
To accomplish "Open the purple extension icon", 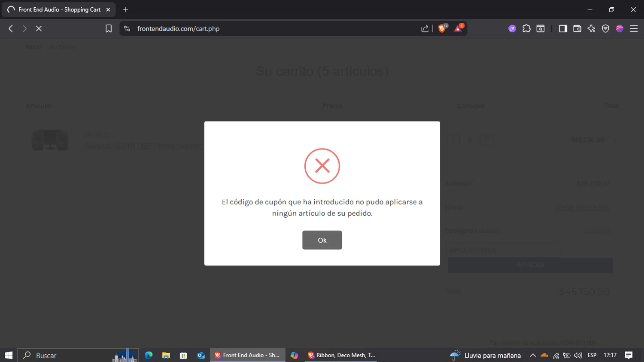I will pos(512,28).
